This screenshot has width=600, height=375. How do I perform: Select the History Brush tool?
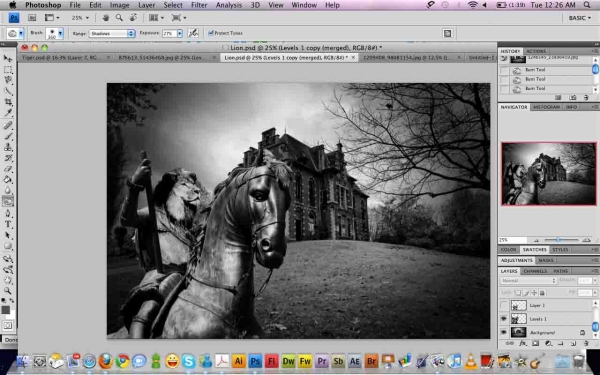[8, 158]
